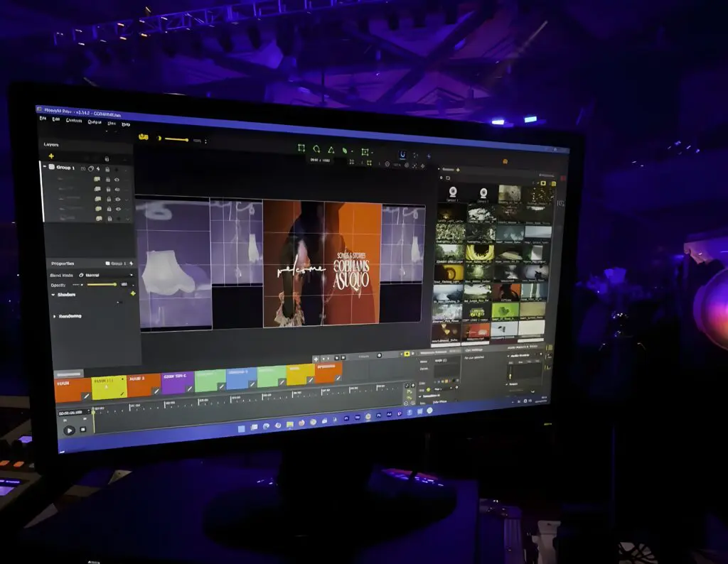Select the Triangle surface tool
Viewport: 728px width, 564px height.
pos(331,150)
